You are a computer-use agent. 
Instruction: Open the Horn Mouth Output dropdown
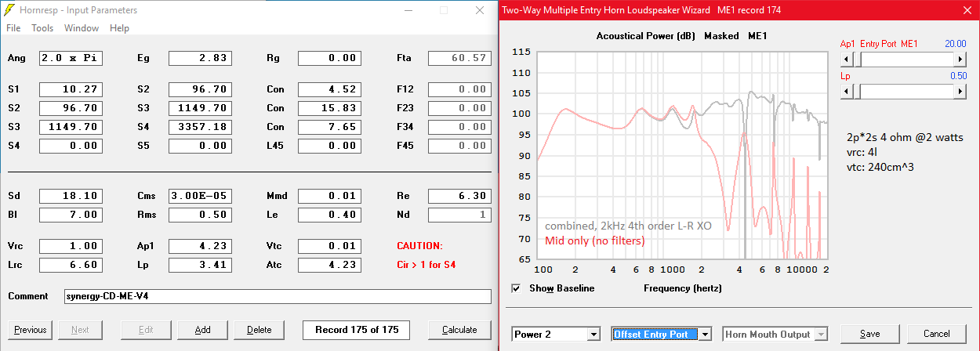775,334
